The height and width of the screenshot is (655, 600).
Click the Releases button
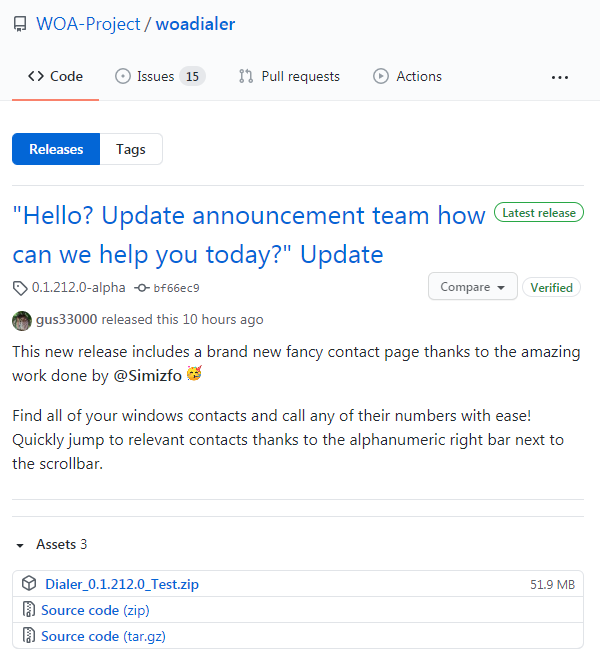point(56,149)
